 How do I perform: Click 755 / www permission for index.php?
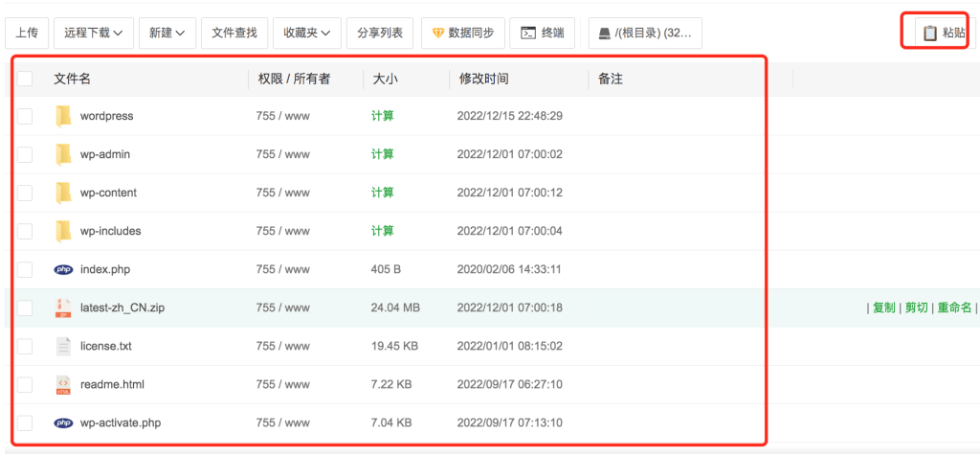[282, 269]
